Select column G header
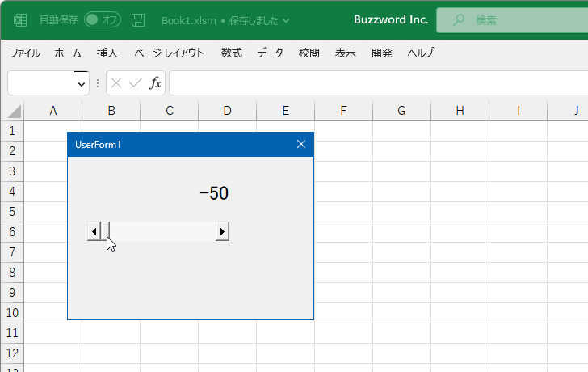The height and width of the screenshot is (372, 588). pos(401,111)
